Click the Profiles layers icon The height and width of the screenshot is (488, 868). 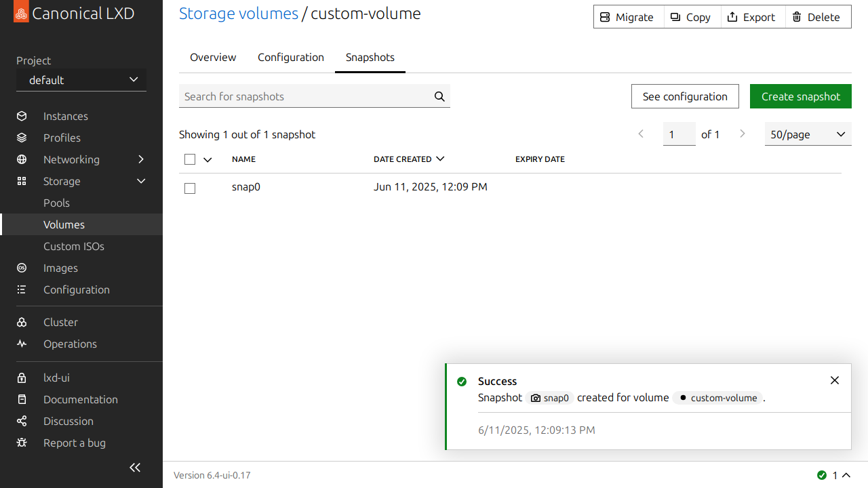pyautogui.click(x=22, y=138)
